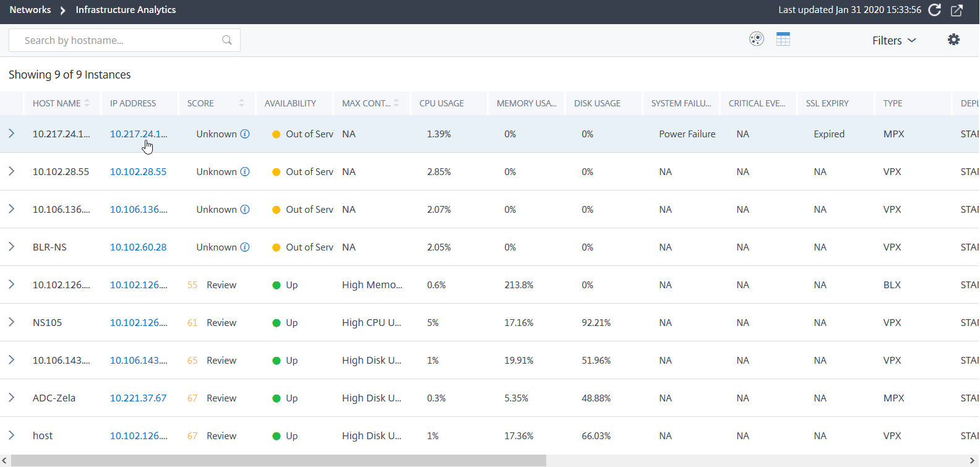Click the search magnifier icon
The height and width of the screenshot is (467, 980).
pyautogui.click(x=227, y=40)
